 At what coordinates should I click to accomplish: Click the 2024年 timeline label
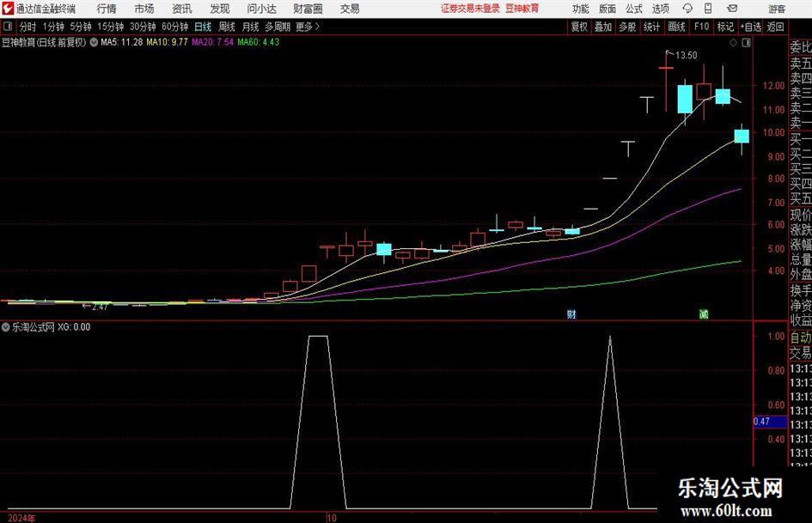pyautogui.click(x=21, y=518)
